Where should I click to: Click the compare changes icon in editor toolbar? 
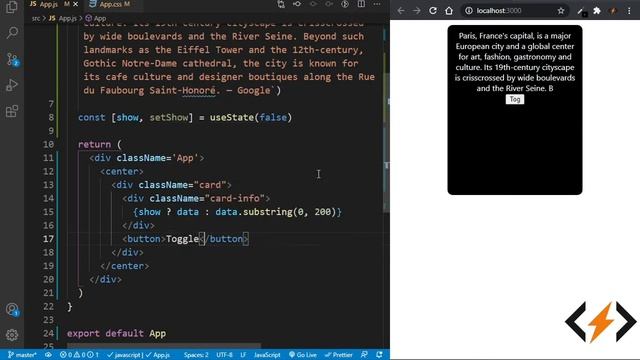281,4
